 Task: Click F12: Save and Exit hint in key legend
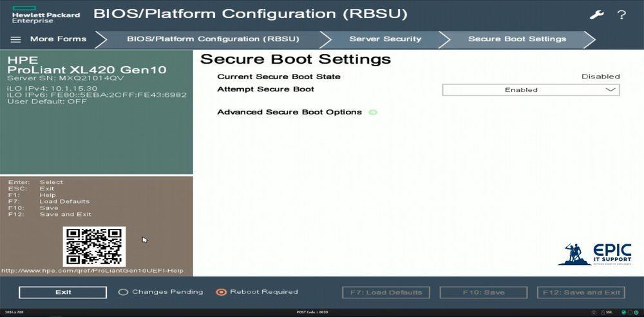click(50, 215)
